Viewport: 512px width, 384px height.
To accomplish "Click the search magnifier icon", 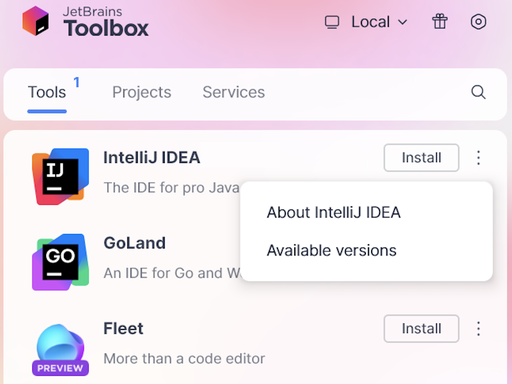I will pyautogui.click(x=478, y=92).
